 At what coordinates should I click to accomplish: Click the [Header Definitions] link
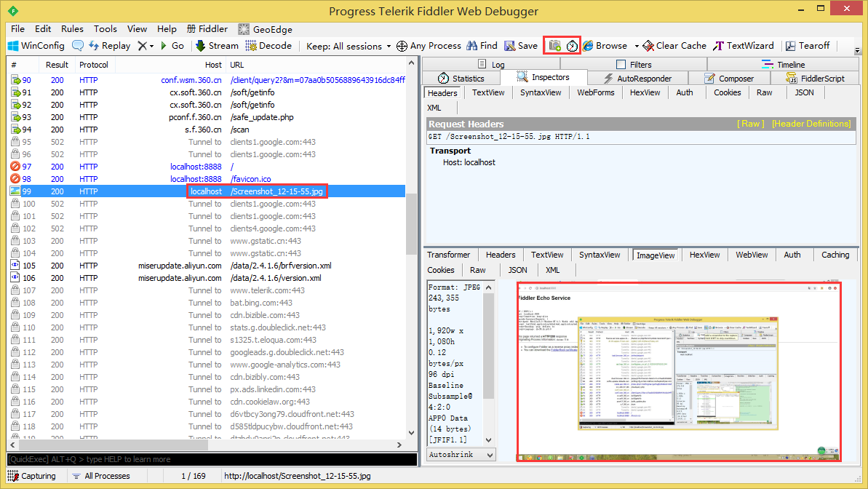(811, 124)
